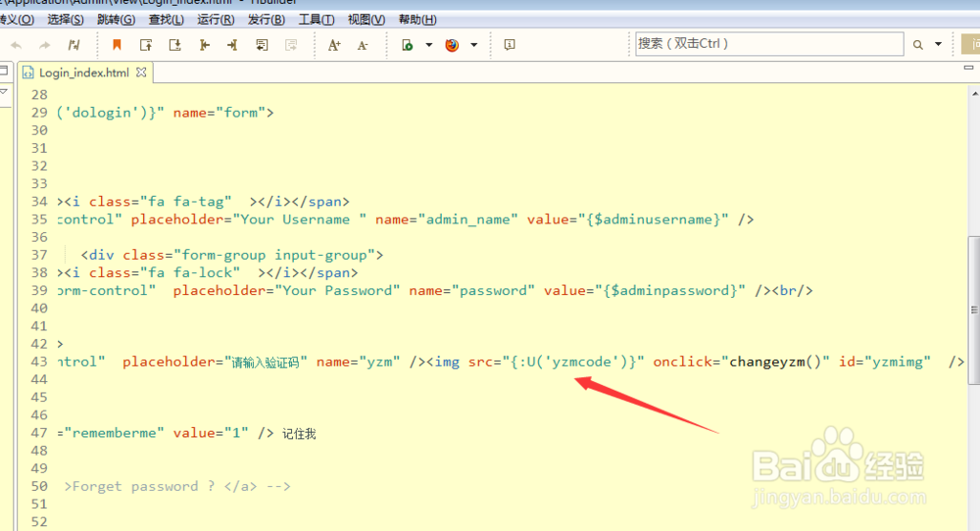
Task: Click 'fa fa-lock' class text
Action: 190,272
